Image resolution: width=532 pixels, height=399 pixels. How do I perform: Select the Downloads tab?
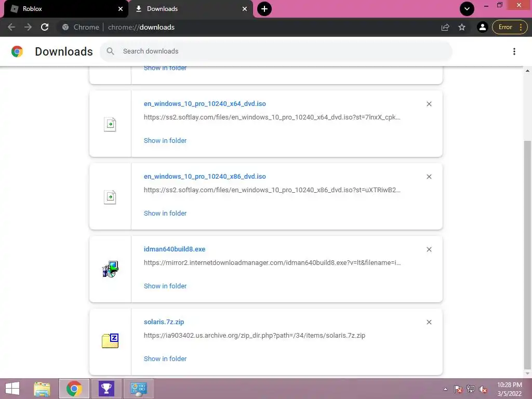pyautogui.click(x=190, y=9)
